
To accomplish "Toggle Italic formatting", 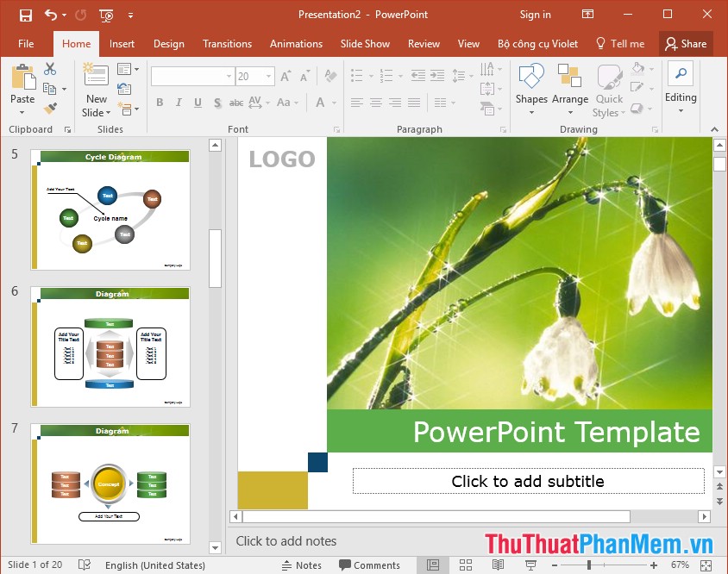I will tap(178, 101).
